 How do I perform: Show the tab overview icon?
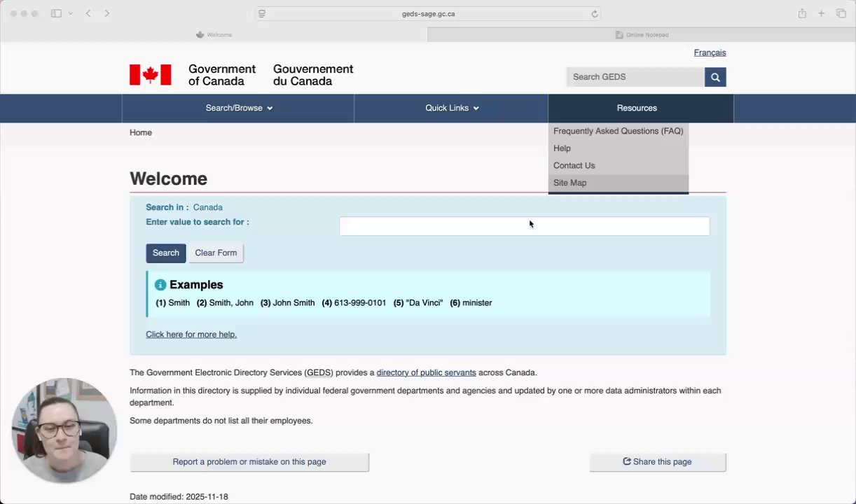click(x=841, y=13)
